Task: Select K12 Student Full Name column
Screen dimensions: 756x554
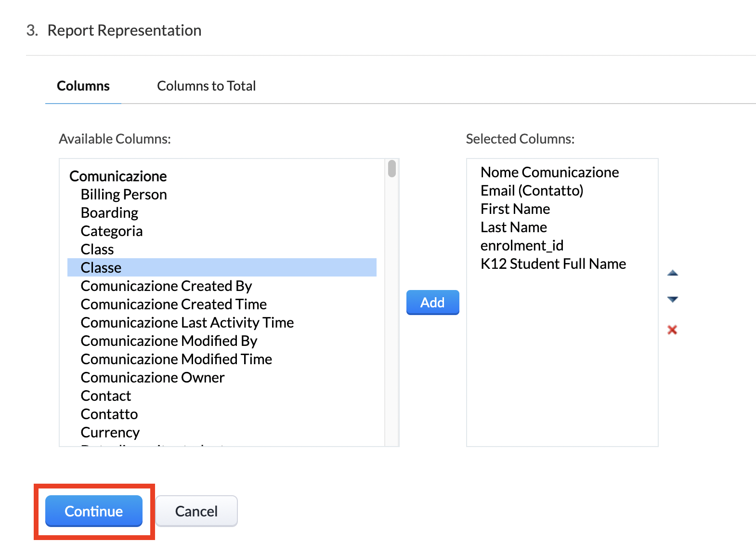Action: click(x=553, y=264)
